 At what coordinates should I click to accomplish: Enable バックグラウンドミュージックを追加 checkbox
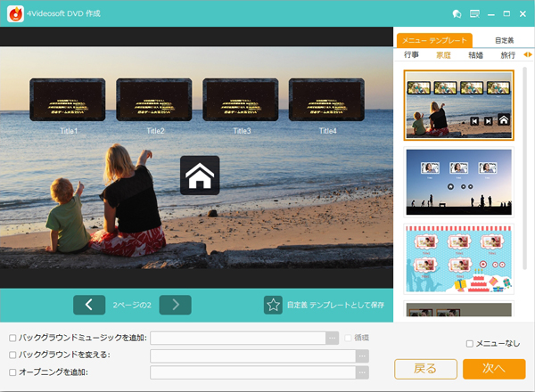click(12, 339)
